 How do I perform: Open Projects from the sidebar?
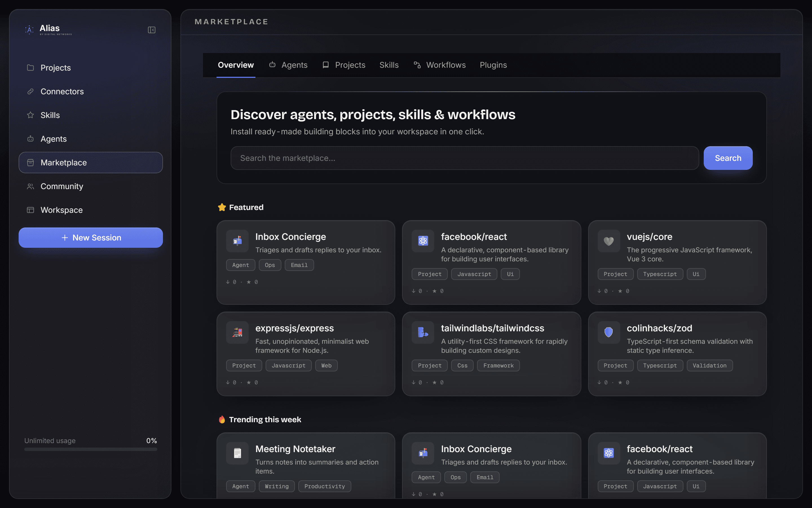coord(91,67)
